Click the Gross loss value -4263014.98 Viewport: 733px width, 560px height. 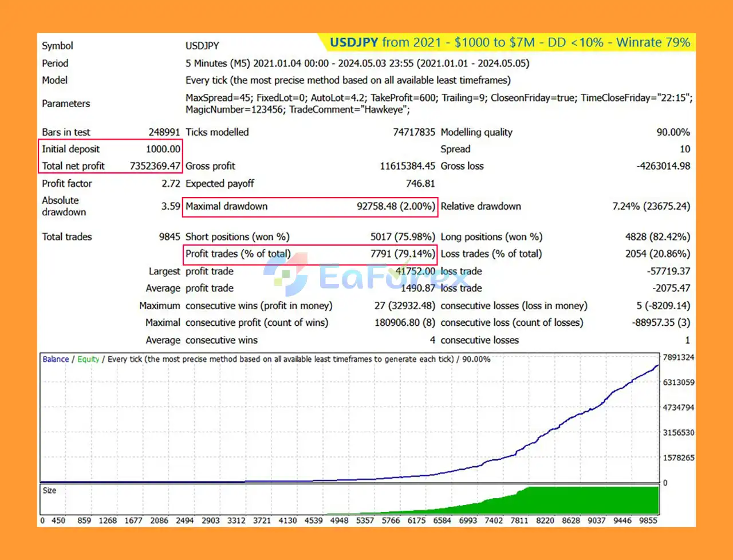[663, 166]
